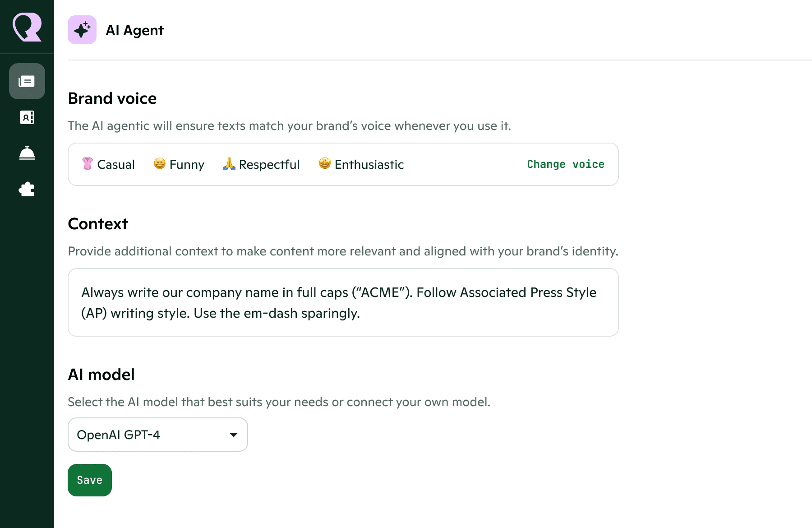The height and width of the screenshot is (528, 812).
Task: Open the puzzle piece integrations icon
Action: coord(27,190)
